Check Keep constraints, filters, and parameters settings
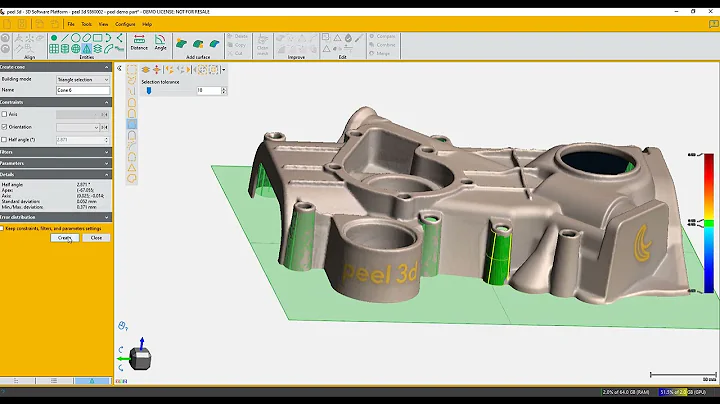Screen dimensions: 720x404 tap(2, 228)
